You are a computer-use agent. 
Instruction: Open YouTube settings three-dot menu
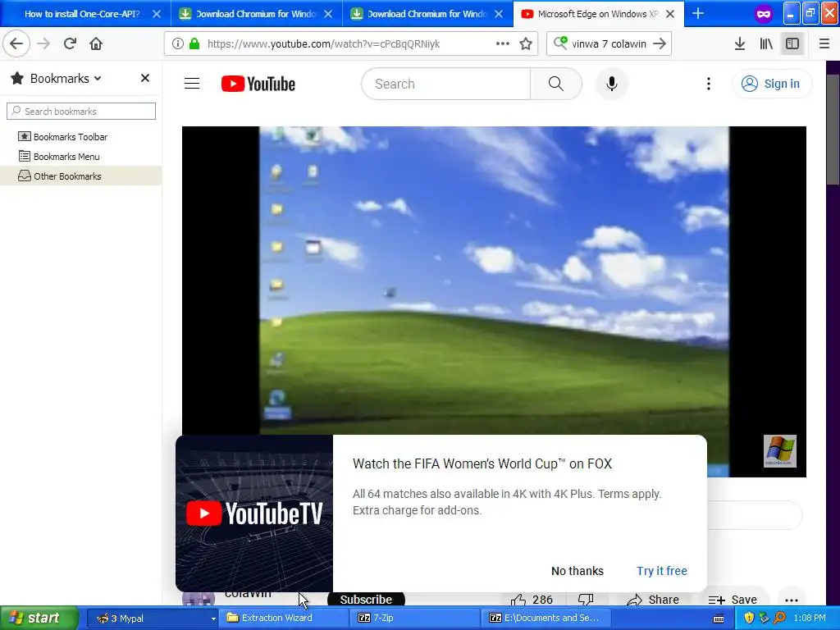(708, 84)
